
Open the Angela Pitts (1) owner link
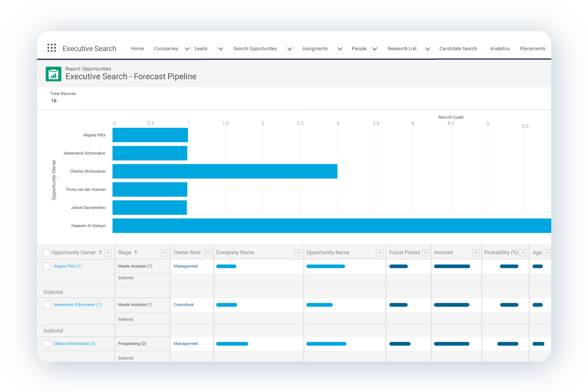pos(68,267)
